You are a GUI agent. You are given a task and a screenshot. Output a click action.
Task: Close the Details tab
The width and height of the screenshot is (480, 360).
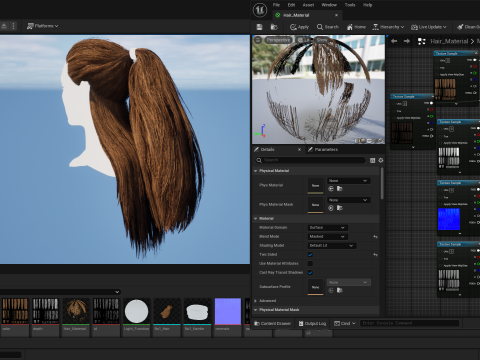(299, 149)
